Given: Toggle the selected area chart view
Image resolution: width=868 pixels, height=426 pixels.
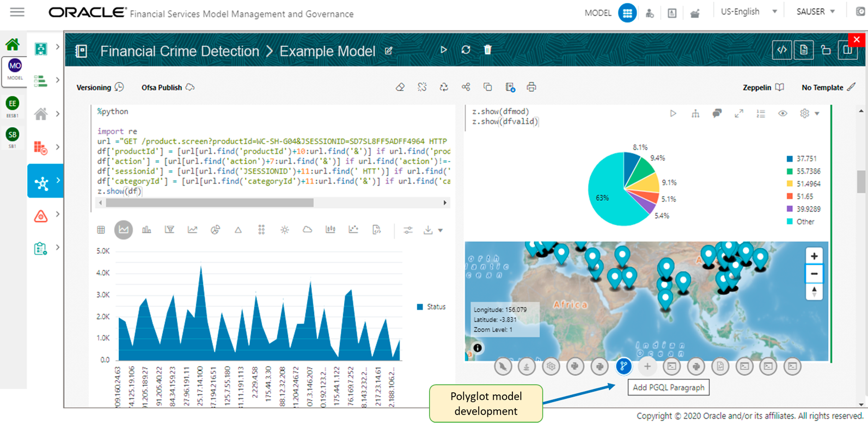Looking at the screenshot, I should (x=124, y=230).
